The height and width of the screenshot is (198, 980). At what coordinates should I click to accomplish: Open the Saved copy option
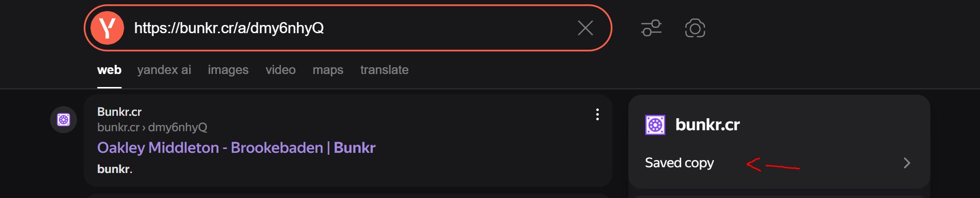(679, 163)
